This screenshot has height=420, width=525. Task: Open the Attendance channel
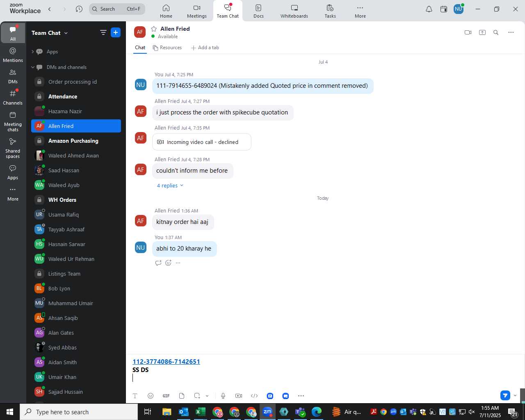click(x=76, y=96)
